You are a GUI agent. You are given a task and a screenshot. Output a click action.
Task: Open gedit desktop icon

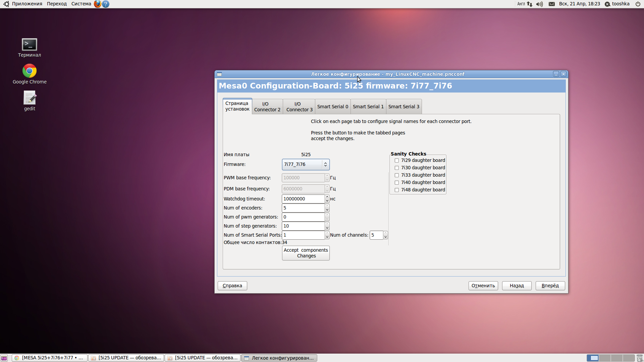(30, 98)
